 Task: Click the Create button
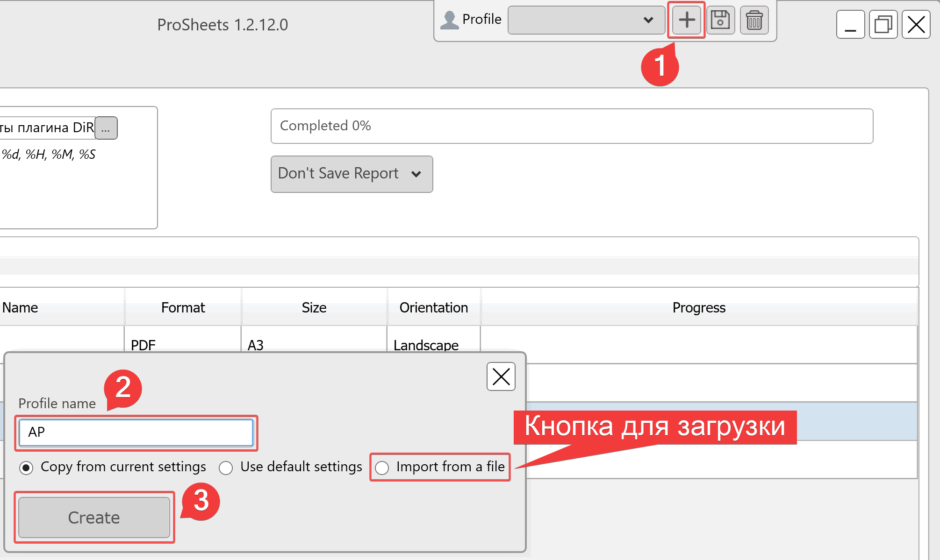94,517
